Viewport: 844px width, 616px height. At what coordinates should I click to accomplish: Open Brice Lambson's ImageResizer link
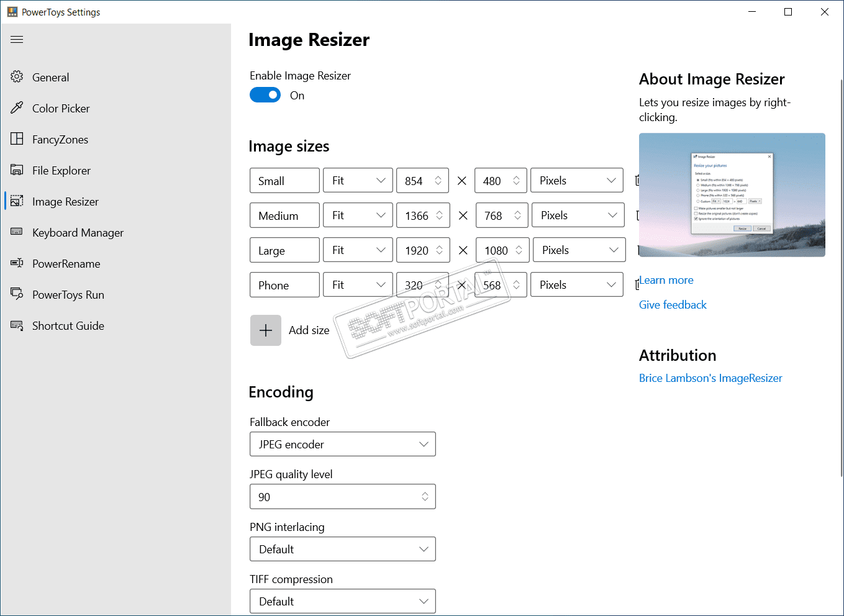tap(710, 378)
